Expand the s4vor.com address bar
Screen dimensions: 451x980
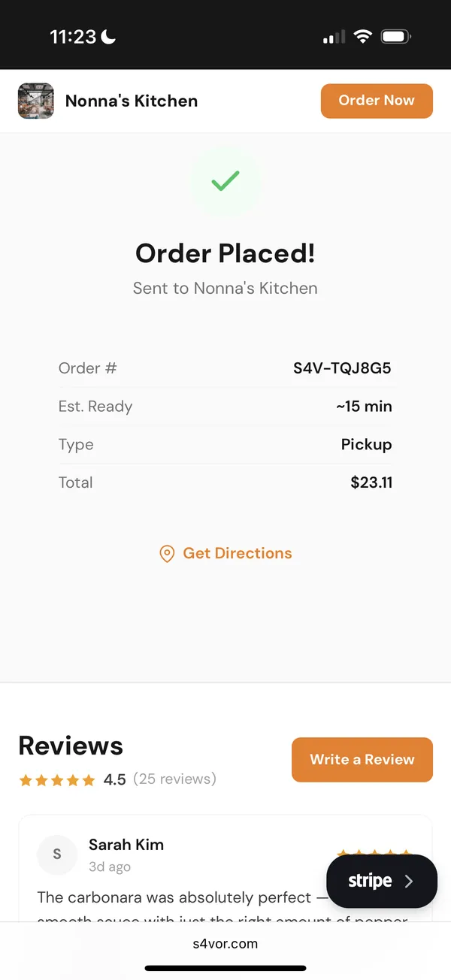(225, 944)
